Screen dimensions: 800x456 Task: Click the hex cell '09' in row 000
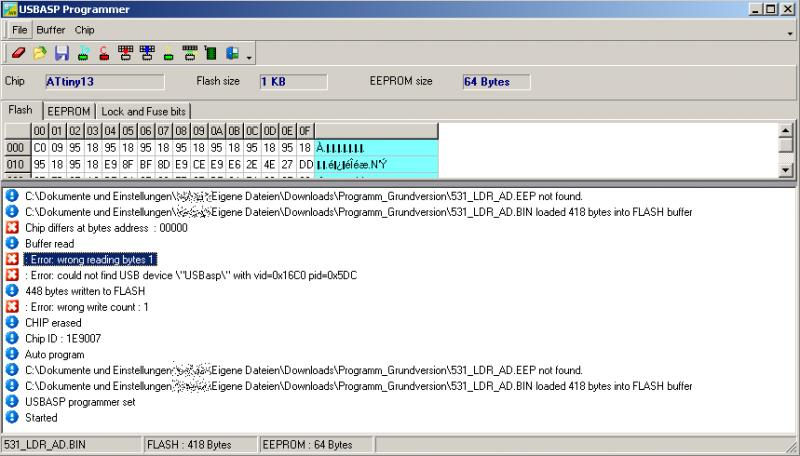(57, 148)
